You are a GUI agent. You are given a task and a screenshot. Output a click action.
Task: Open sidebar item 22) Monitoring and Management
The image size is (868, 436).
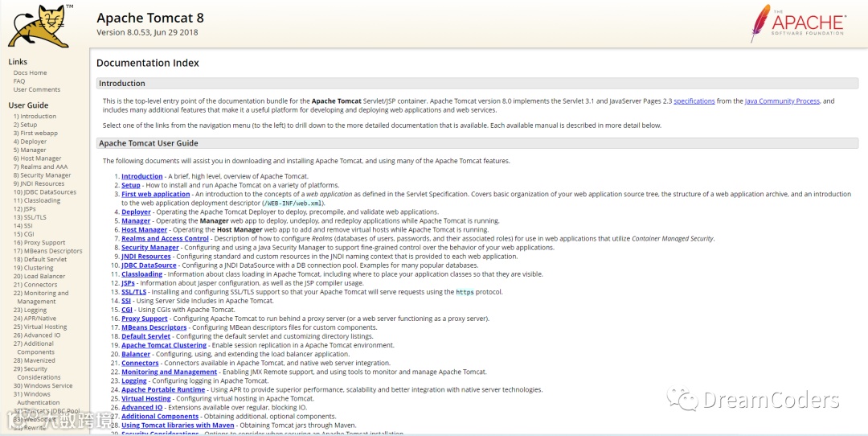pos(41,297)
